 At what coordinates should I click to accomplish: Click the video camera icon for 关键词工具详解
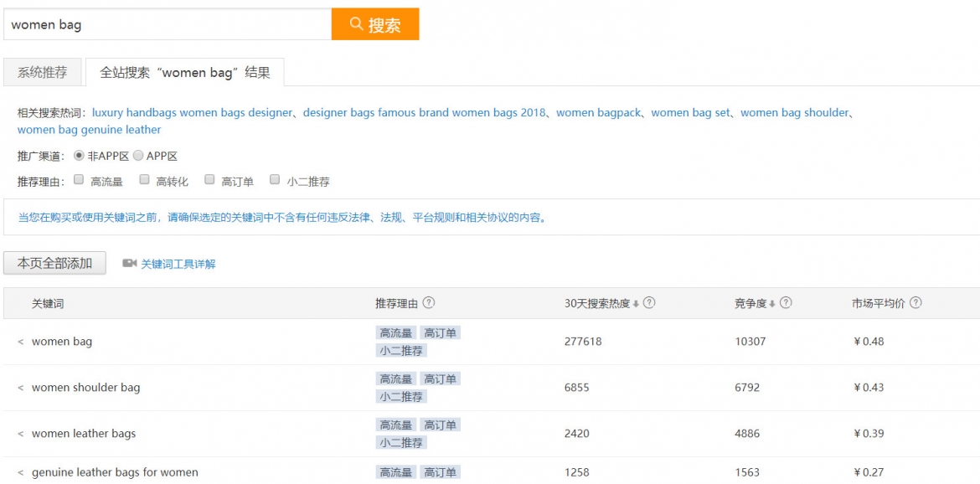pyautogui.click(x=129, y=263)
